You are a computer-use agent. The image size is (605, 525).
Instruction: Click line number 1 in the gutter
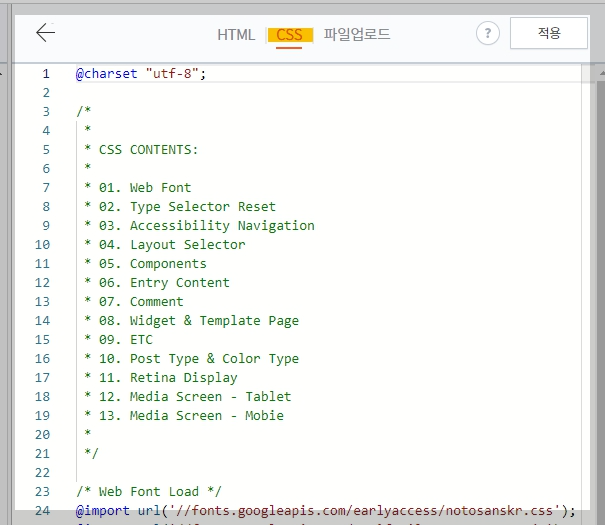(x=46, y=73)
